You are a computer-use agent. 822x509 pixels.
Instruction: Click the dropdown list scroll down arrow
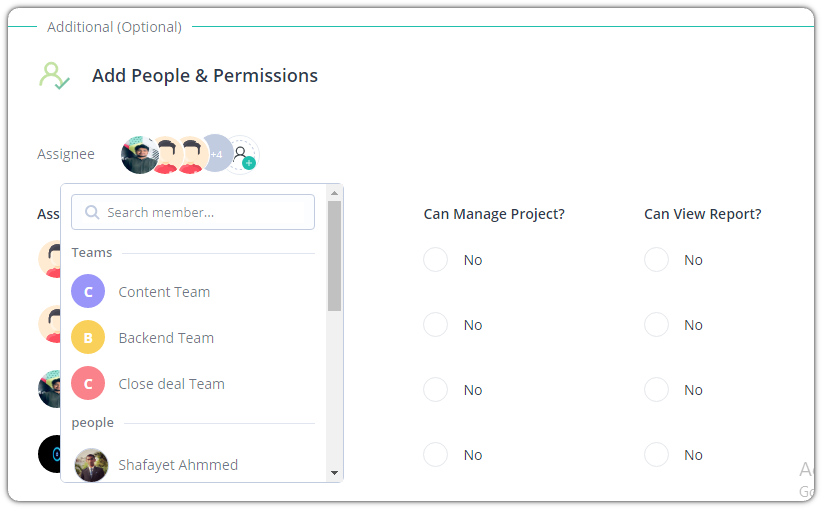click(334, 473)
